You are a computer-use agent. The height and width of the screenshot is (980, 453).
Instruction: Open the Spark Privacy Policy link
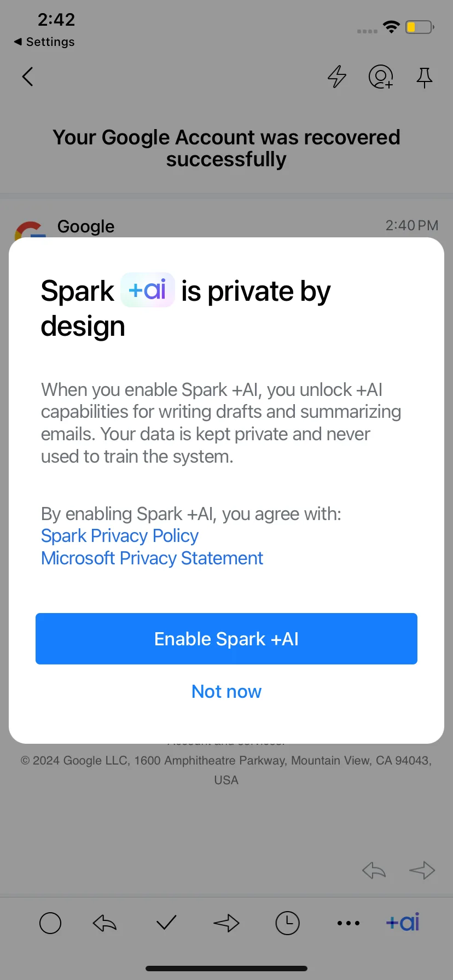point(120,536)
